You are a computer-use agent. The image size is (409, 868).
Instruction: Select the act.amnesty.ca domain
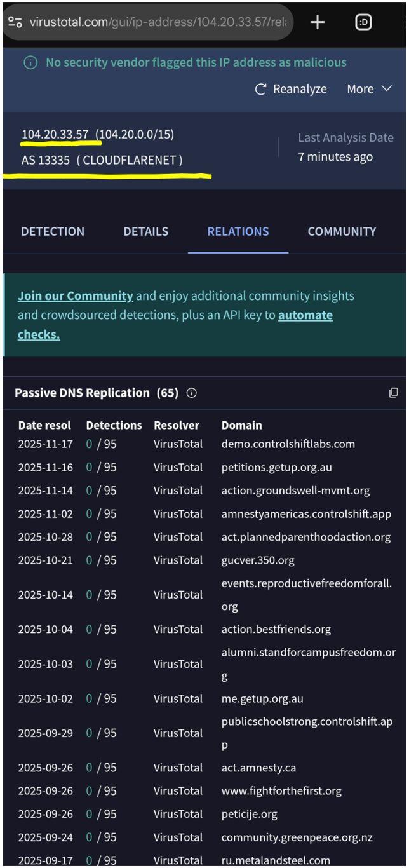coord(258,768)
